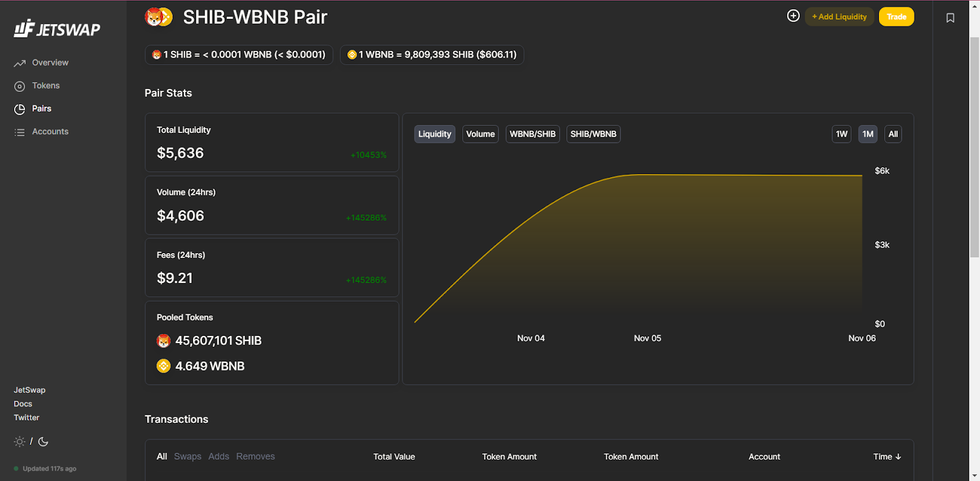
Task: Click the scrollbar up arrow
Action: (974, 6)
